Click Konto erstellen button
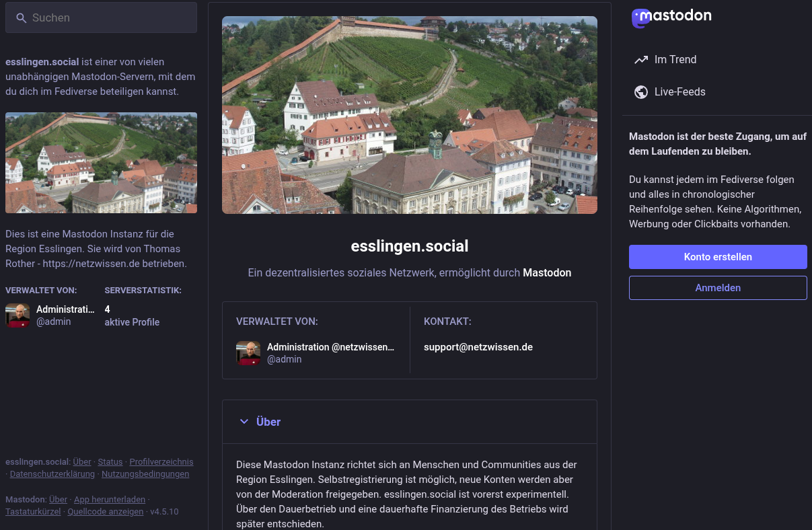Viewport: 812px width, 530px height. [x=718, y=257]
